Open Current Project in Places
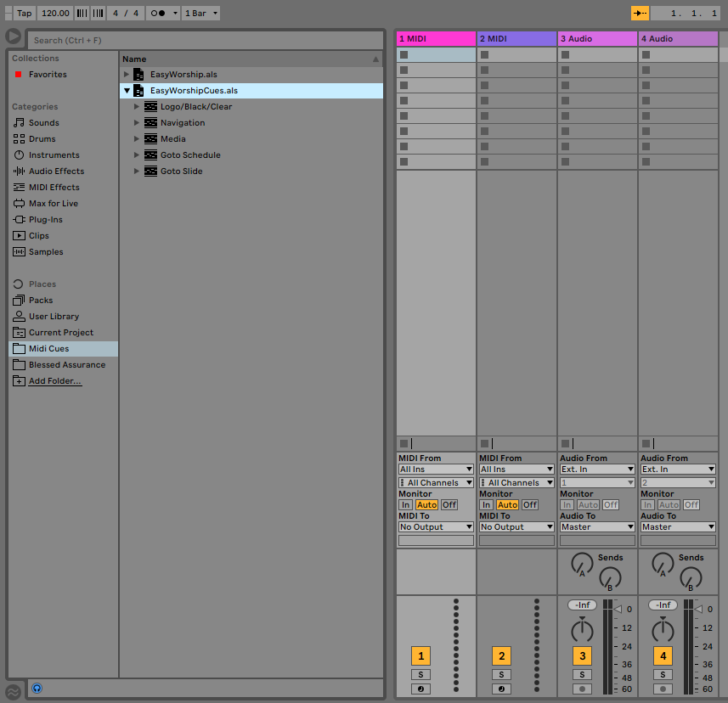This screenshot has width=728, height=703. [61, 333]
